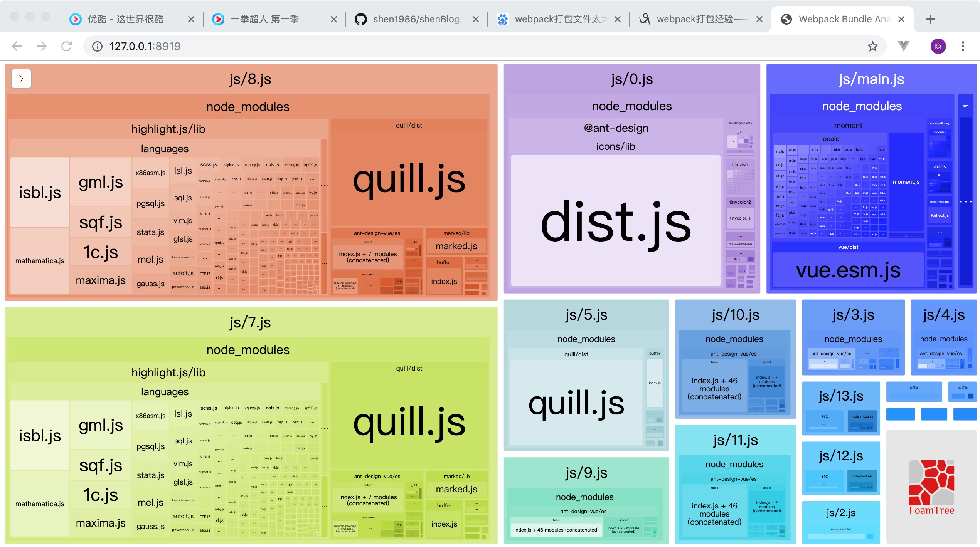The width and height of the screenshot is (980, 547).
Task: Switch to the shen1986/shenBlog GitHub tab
Action: click(416, 19)
